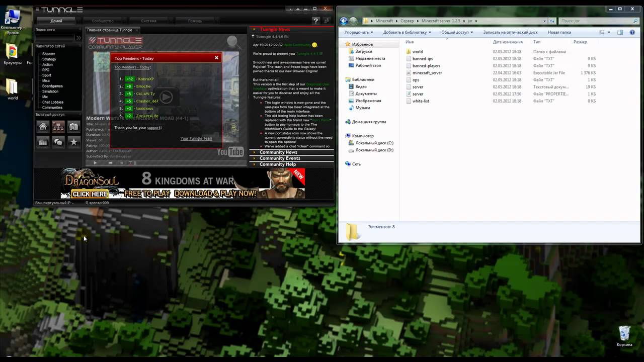Open the Добавить в библиотеку dropdown
This screenshot has height=362, width=644.
coord(407,32)
